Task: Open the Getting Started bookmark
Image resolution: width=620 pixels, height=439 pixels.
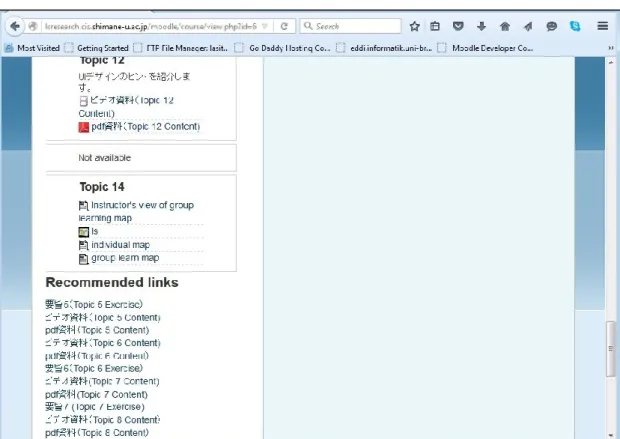Action: tap(96, 48)
